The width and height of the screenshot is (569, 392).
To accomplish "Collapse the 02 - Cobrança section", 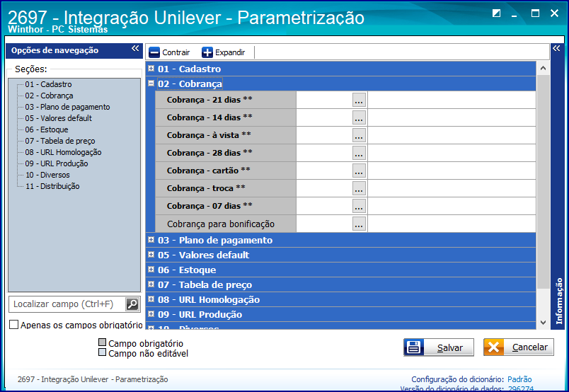I will tap(151, 83).
